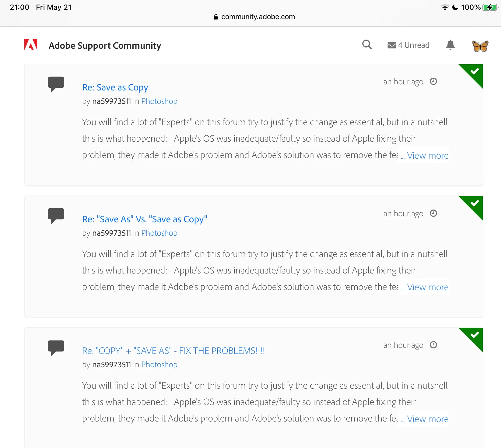Tap the community.adobe.com address bar

point(254,17)
